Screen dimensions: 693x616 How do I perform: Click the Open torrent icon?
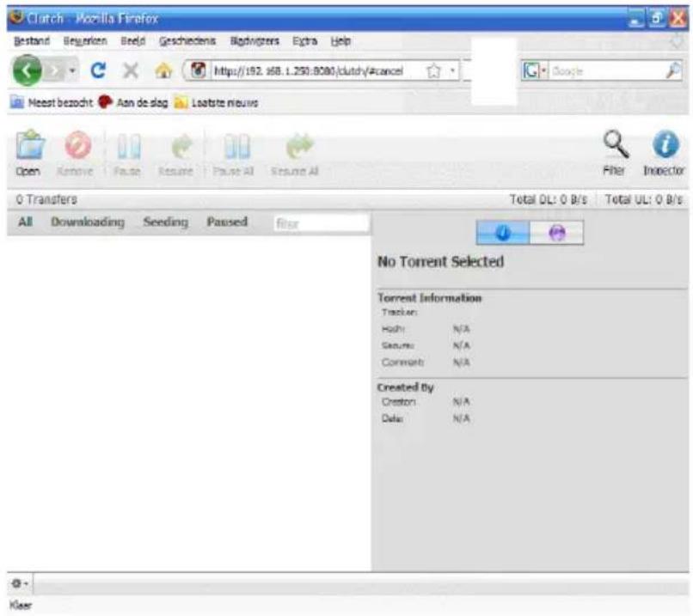click(30, 145)
